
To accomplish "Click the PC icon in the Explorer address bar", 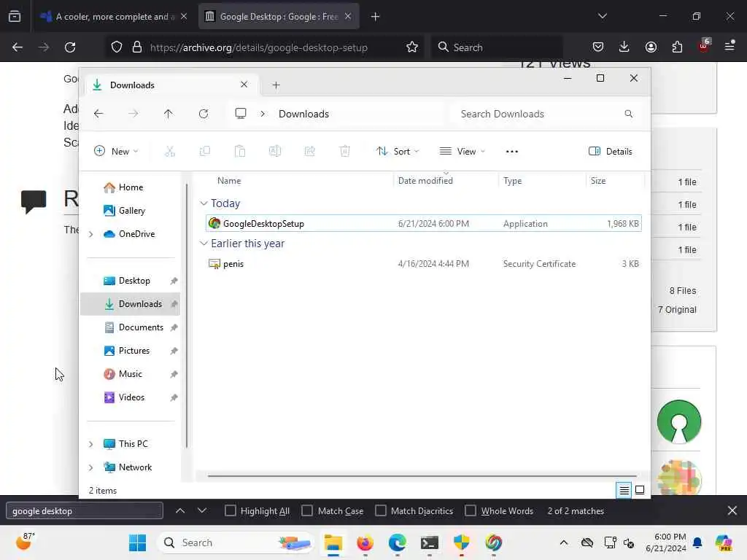I will coord(241,113).
